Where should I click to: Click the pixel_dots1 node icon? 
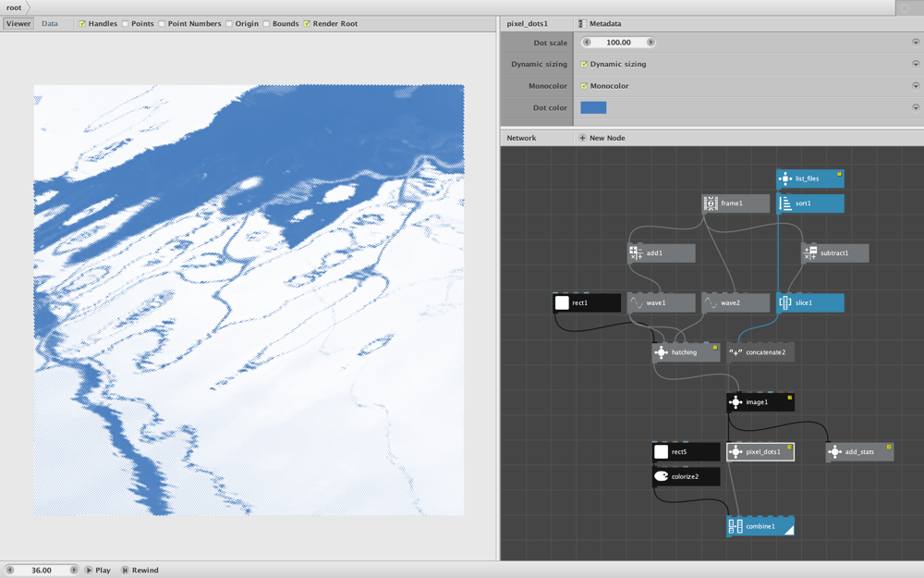pyautogui.click(x=736, y=452)
